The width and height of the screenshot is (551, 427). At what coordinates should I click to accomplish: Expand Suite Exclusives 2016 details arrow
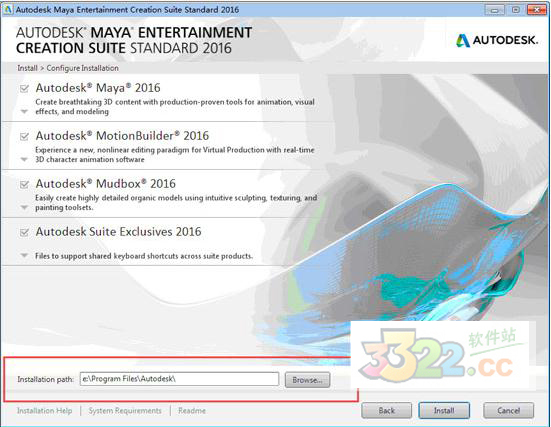(x=24, y=255)
